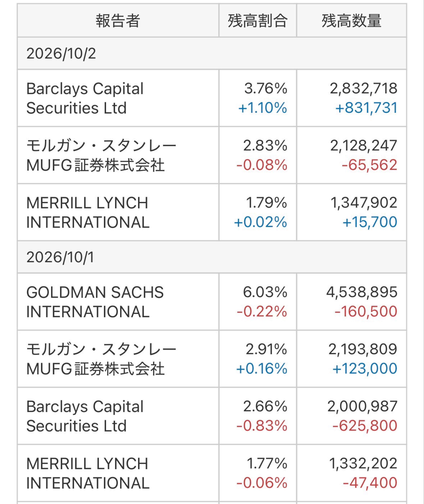Click the 1,332,202 balance quantity value
Screen dimensions: 424x504
coord(363,463)
